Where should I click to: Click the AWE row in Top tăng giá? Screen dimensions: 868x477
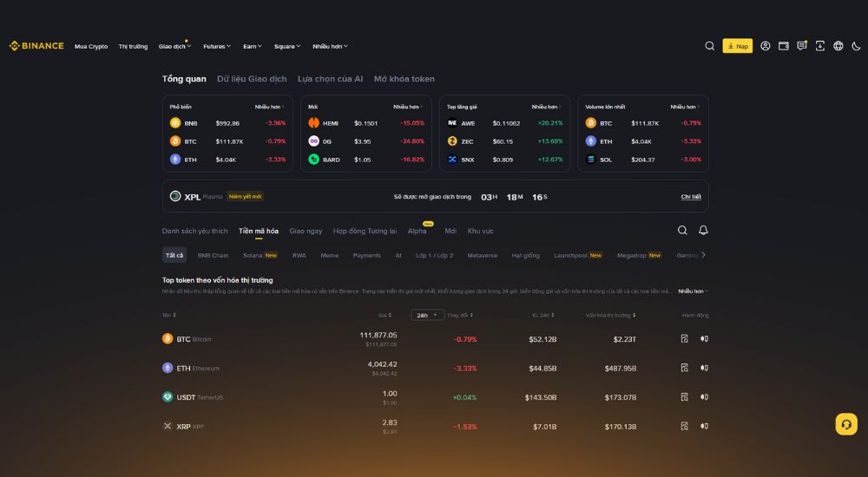pyautogui.click(x=504, y=123)
